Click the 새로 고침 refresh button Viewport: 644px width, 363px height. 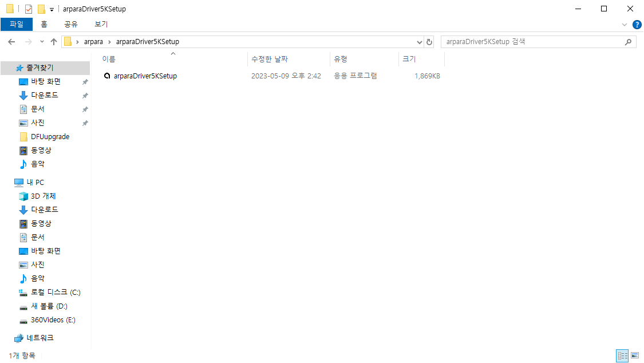[429, 41]
